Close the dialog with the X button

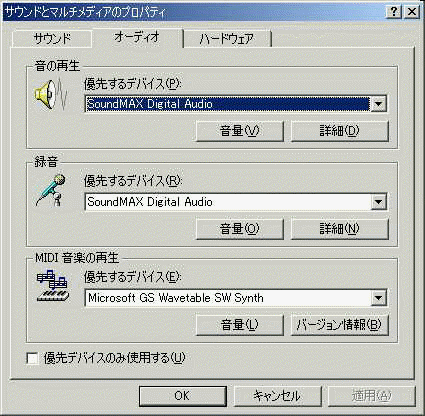pyautogui.click(x=412, y=12)
